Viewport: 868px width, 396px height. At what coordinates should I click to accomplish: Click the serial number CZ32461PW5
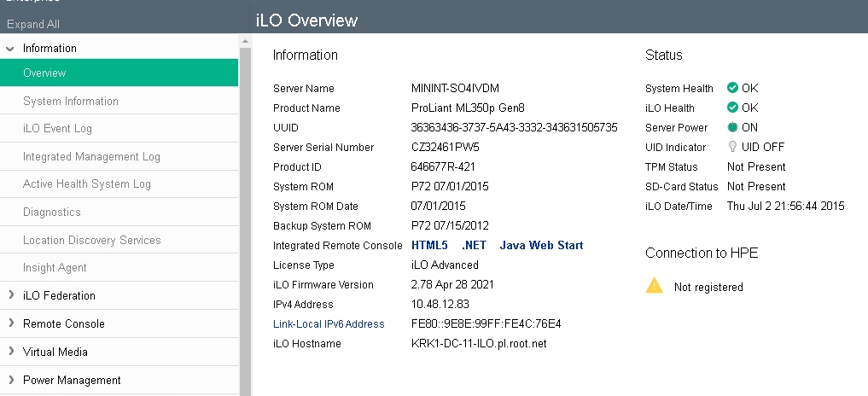coord(445,147)
